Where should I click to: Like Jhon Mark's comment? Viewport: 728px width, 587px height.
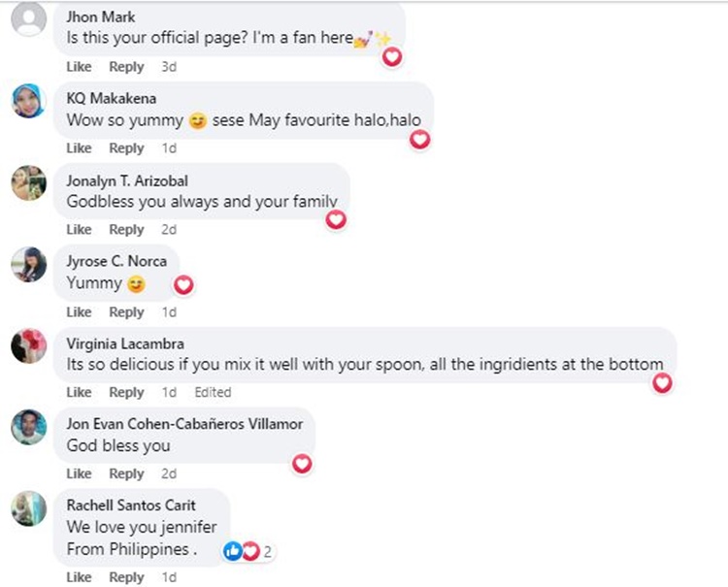79,67
